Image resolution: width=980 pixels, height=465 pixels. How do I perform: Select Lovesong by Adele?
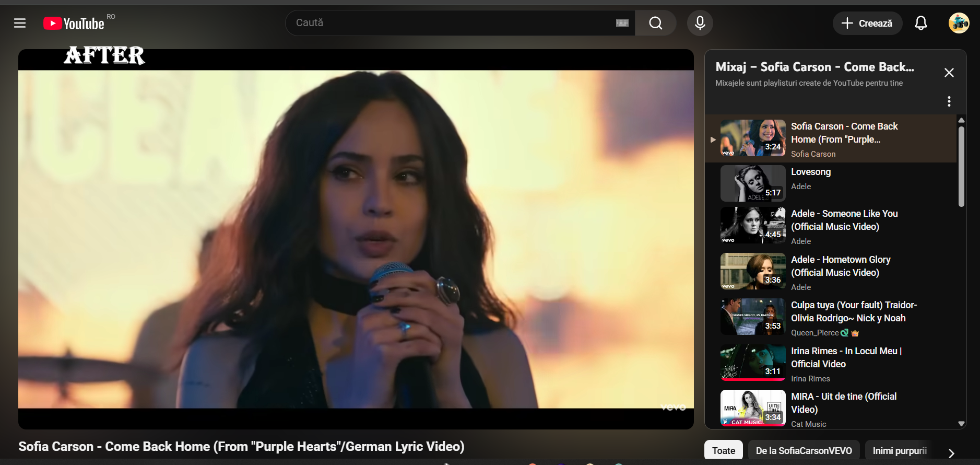point(811,172)
